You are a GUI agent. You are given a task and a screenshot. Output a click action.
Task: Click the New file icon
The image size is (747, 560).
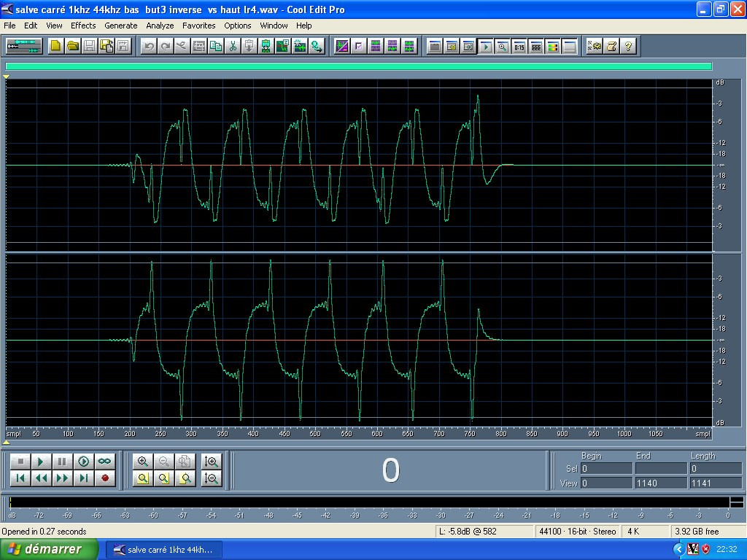coord(56,46)
